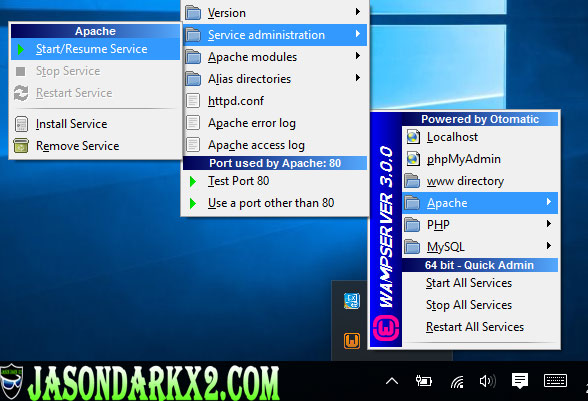Click Restart All Services

pos(480,327)
